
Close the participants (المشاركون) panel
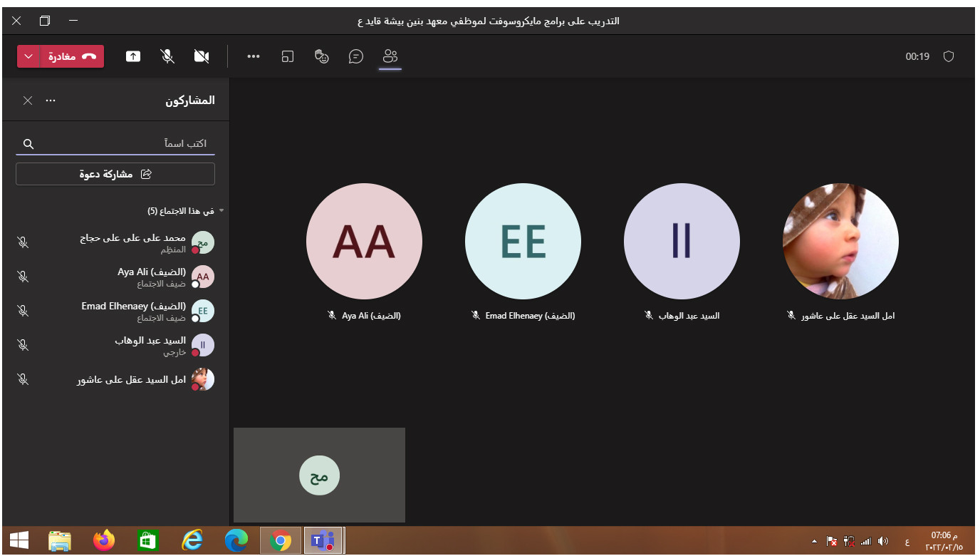click(28, 101)
